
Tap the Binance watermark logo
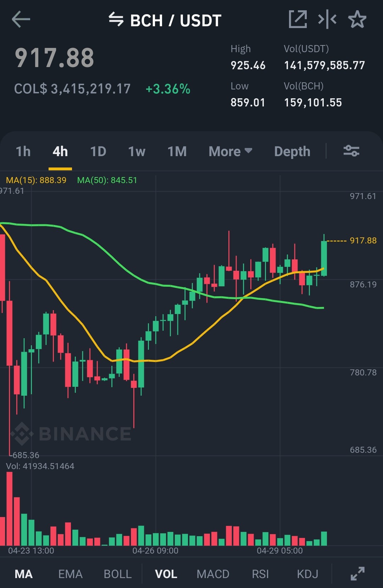[x=71, y=434]
